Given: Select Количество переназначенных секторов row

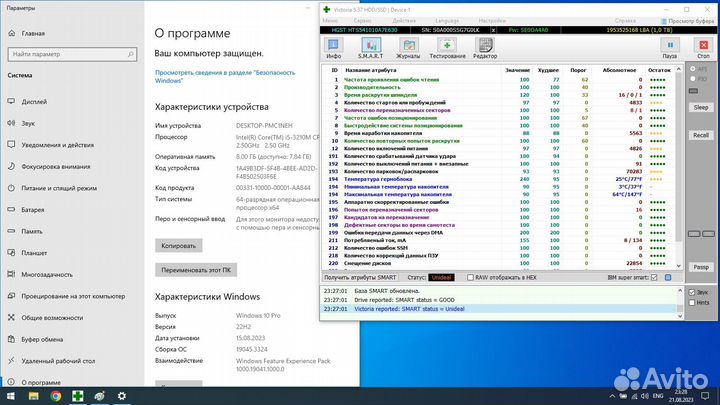Looking at the screenshot, I should (x=498, y=110).
